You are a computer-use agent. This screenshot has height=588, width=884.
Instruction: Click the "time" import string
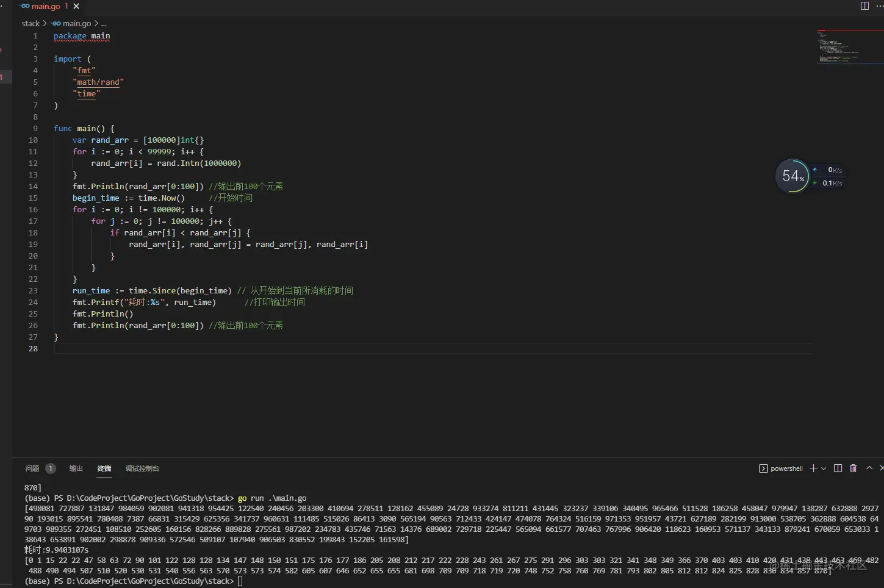(87, 94)
